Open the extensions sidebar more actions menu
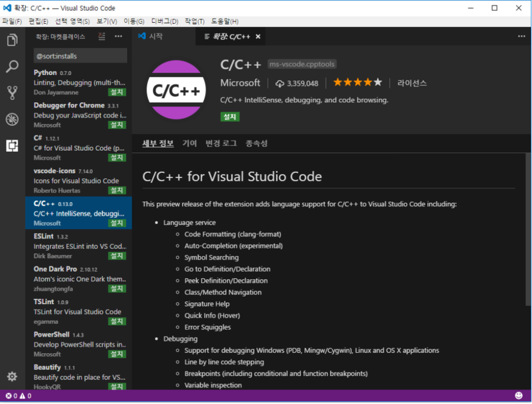This screenshot has width=532, height=404. (x=118, y=36)
